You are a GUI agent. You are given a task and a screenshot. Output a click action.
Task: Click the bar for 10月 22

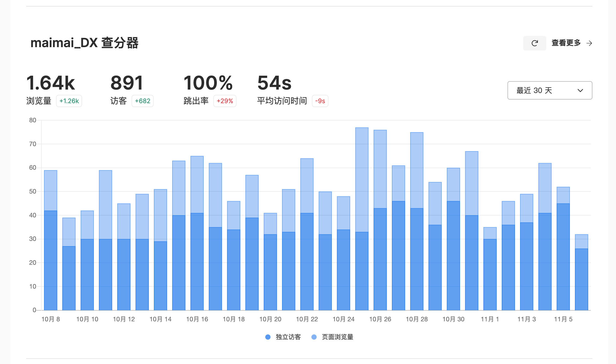pos(307,234)
